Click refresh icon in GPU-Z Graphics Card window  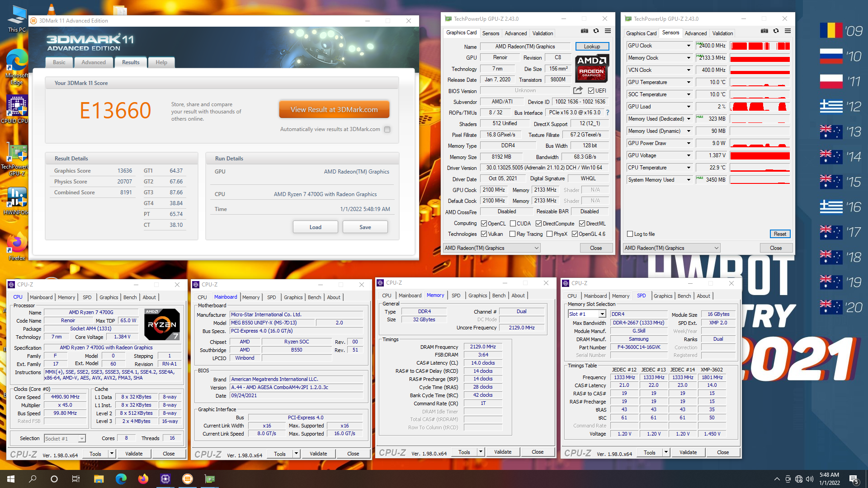(596, 31)
